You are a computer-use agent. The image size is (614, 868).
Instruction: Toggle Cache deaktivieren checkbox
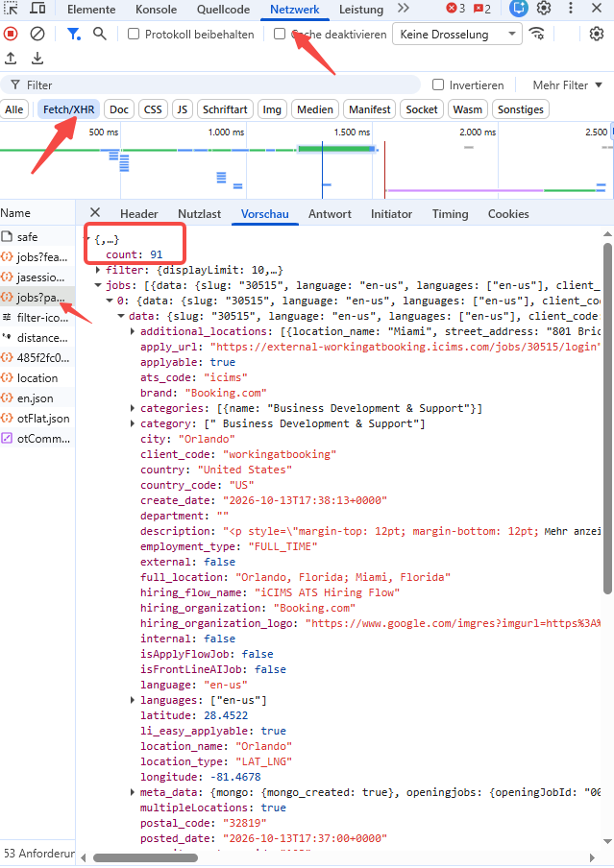click(280, 35)
